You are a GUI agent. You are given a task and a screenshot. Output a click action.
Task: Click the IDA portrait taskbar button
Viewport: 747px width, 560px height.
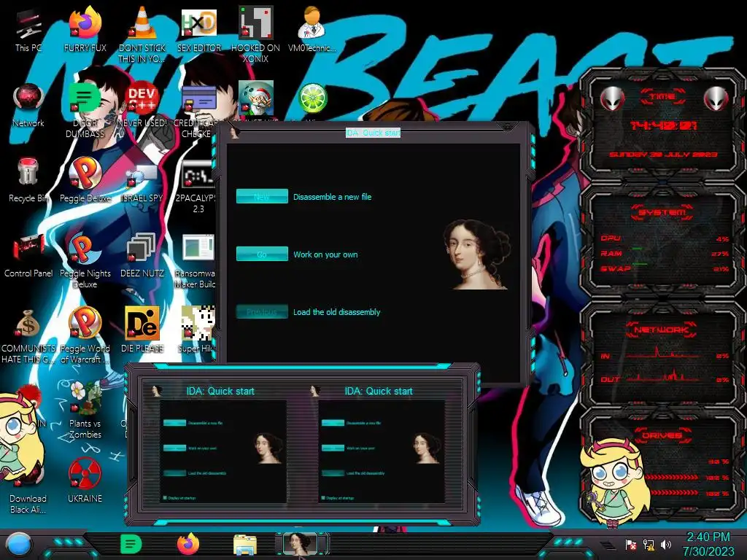pyautogui.click(x=300, y=544)
